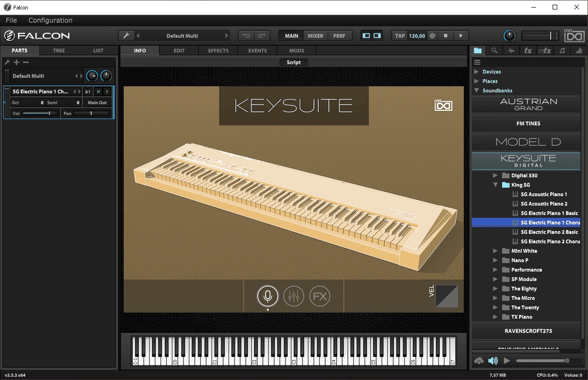Image resolution: width=588 pixels, height=380 pixels.
Task: Select the FM Tines soundbank
Action: coord(526,124)
